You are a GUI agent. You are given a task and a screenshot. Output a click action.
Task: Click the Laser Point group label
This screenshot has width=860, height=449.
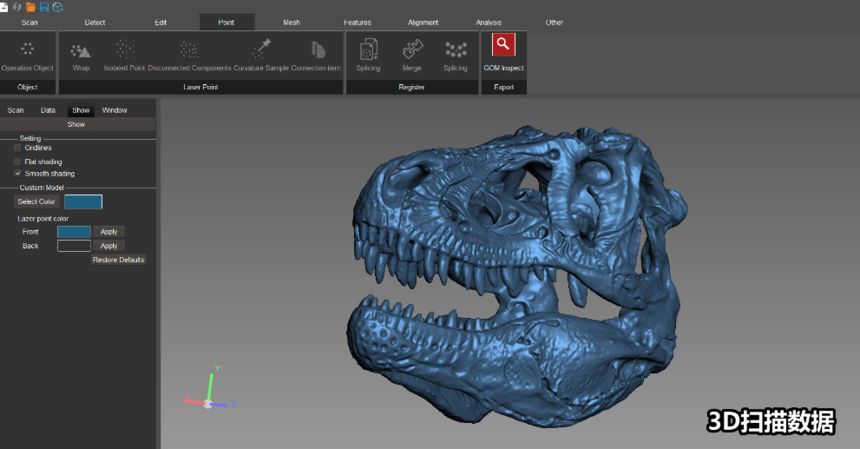coord(201,87)
